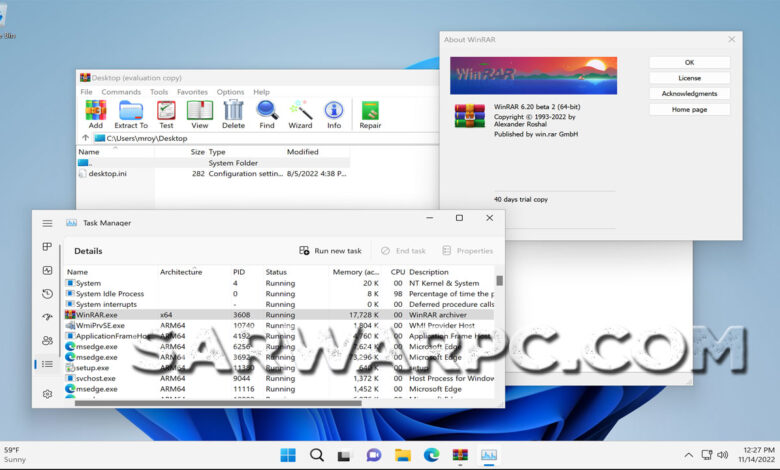Open the Tools menu in WinRAR
This screenshot has width=780, height=470.
(x=159, y=92)
